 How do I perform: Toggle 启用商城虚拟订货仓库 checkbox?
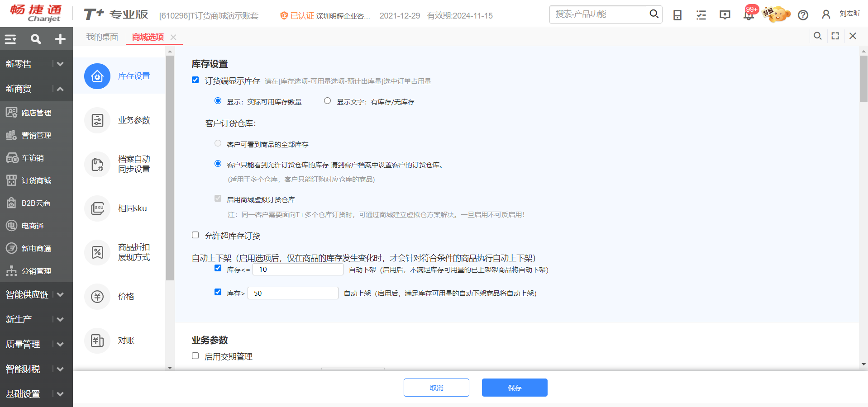(218, 199)
